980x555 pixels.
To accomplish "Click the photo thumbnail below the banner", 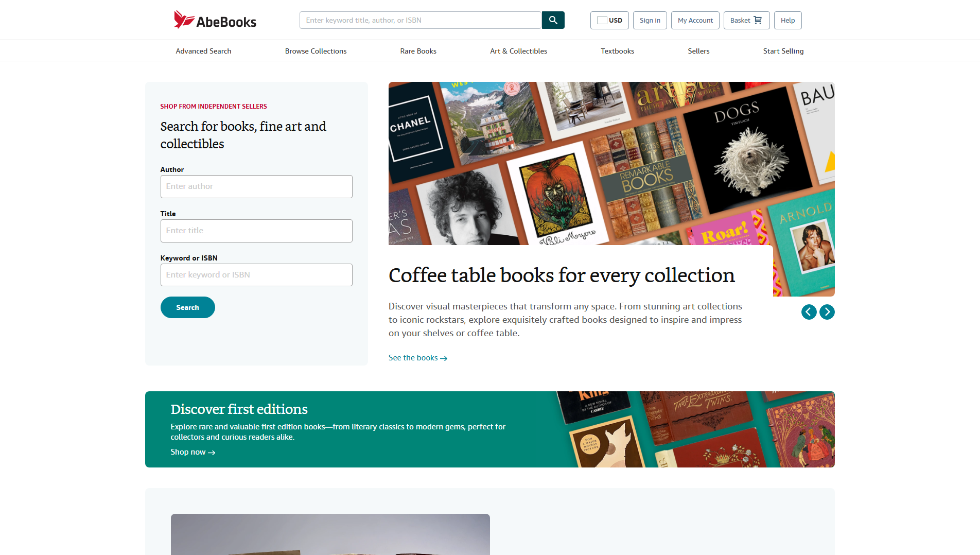I will tap(330, 534).
